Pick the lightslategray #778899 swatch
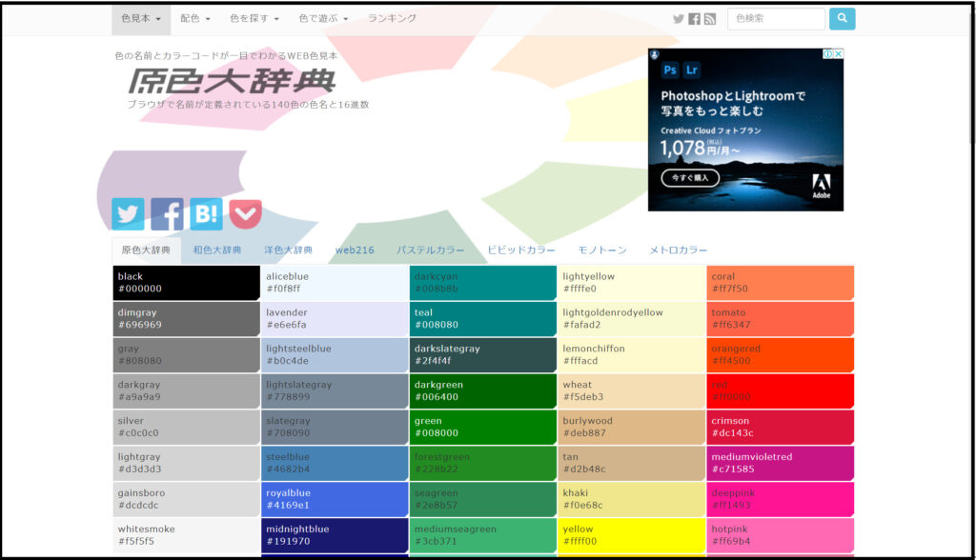The width and height of the screenshot is (976, 560). (335, 391)
